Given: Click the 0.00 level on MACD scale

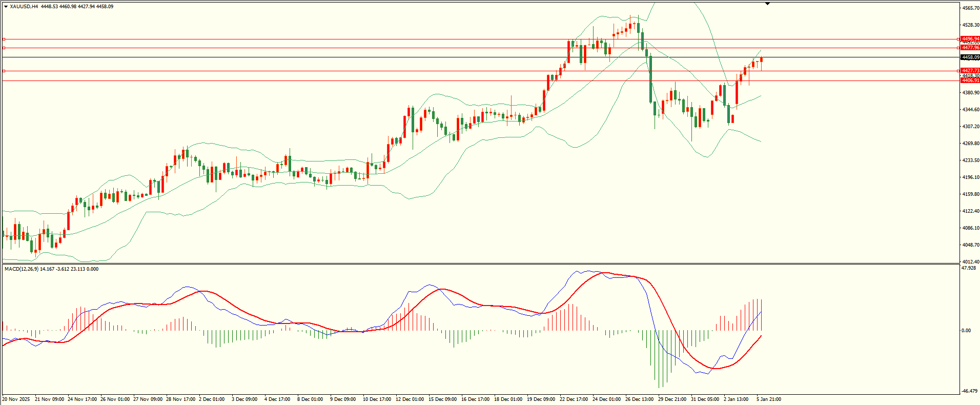Looking at the screenshot, I should point(966,331).
